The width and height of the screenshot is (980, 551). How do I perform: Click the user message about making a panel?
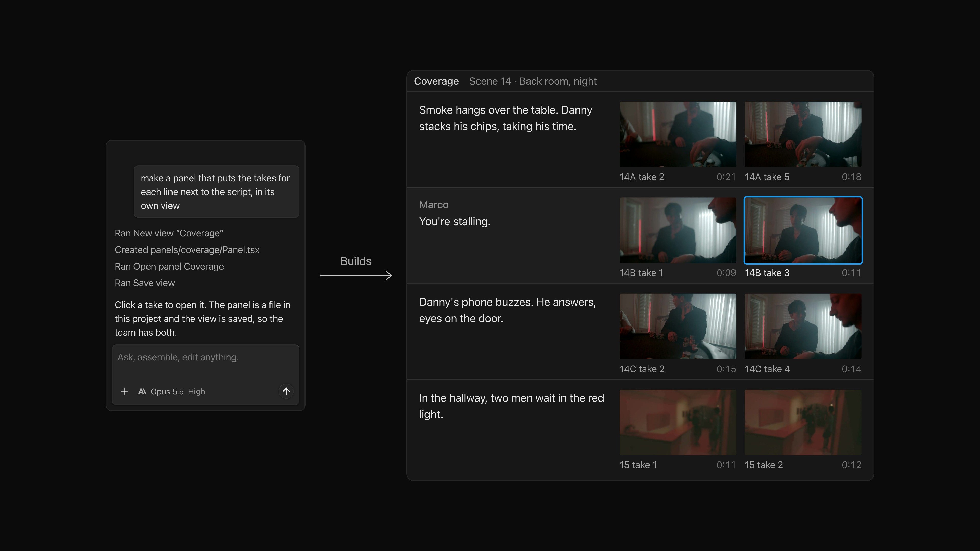(x=216, y=192)
